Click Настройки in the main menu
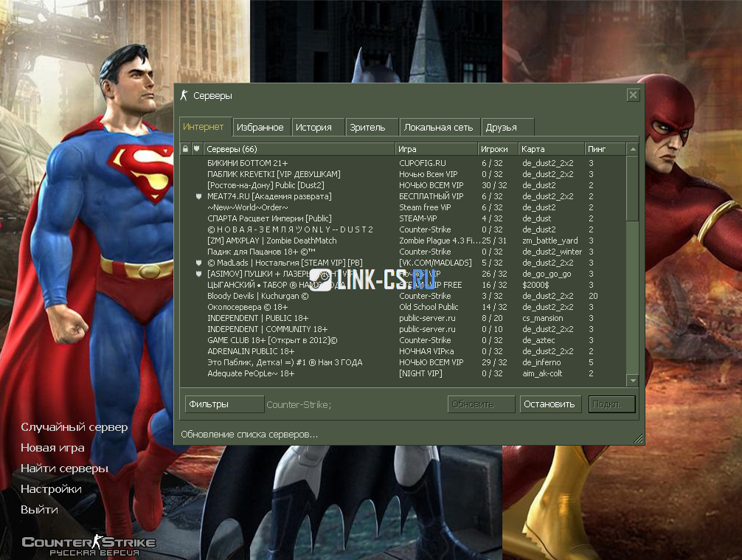This screenshot has width=742, height=560. (x=51, y=489)
